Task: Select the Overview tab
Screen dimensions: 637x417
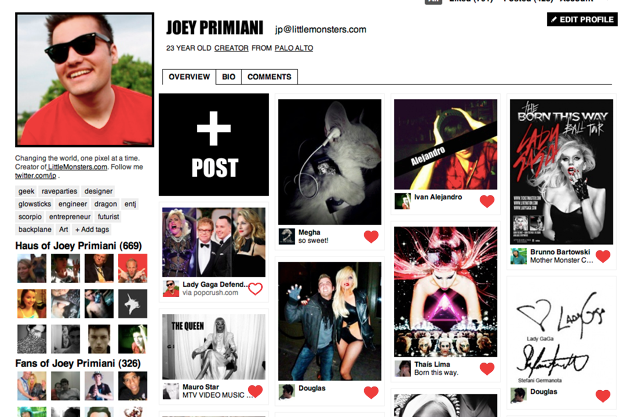Action: [x=189, y=77]
